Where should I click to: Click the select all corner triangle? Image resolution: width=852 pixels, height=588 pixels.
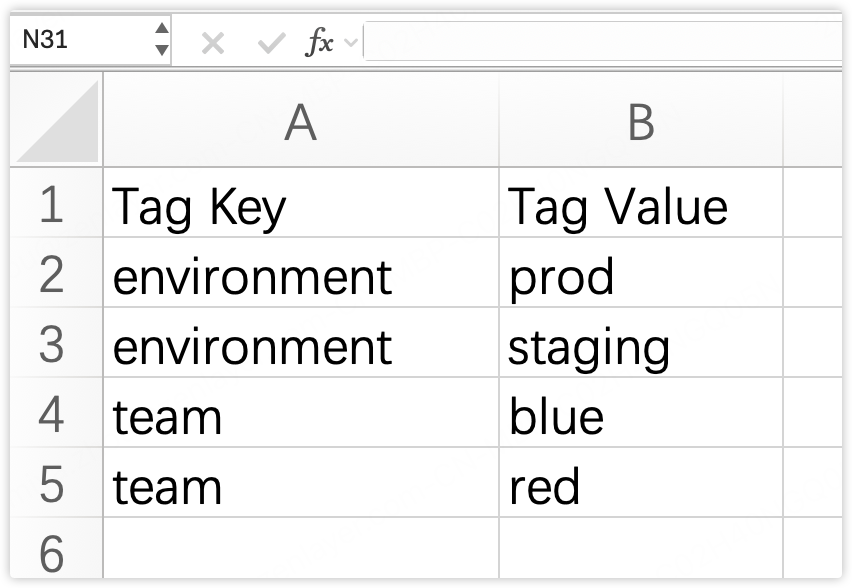58,122
